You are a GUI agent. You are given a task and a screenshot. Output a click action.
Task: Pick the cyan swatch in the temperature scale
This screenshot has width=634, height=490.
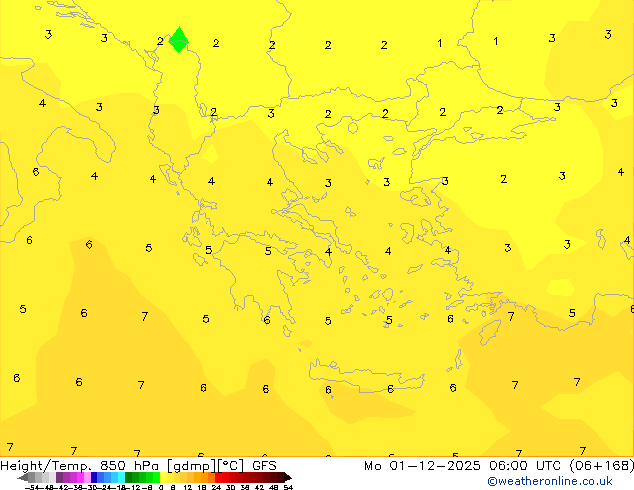121,477
